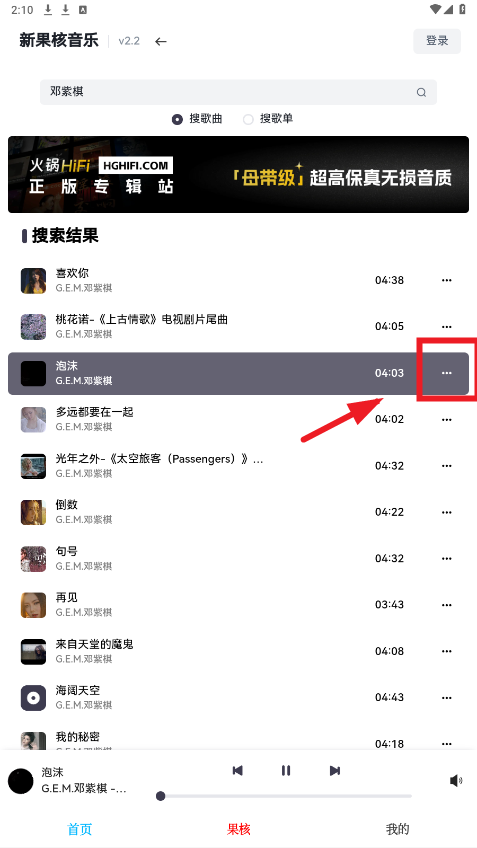Click the volume speaker icon

pyautogui.click(x=456, y=780)
